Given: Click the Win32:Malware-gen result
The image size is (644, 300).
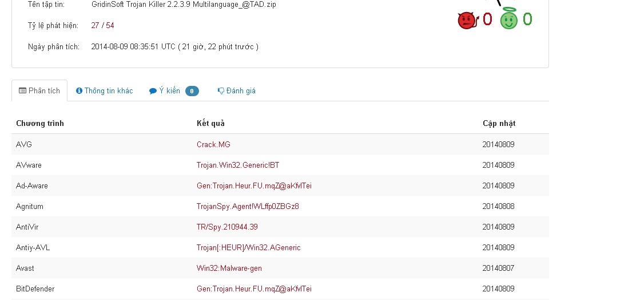Looking at the screenshot, I should 229,269.
